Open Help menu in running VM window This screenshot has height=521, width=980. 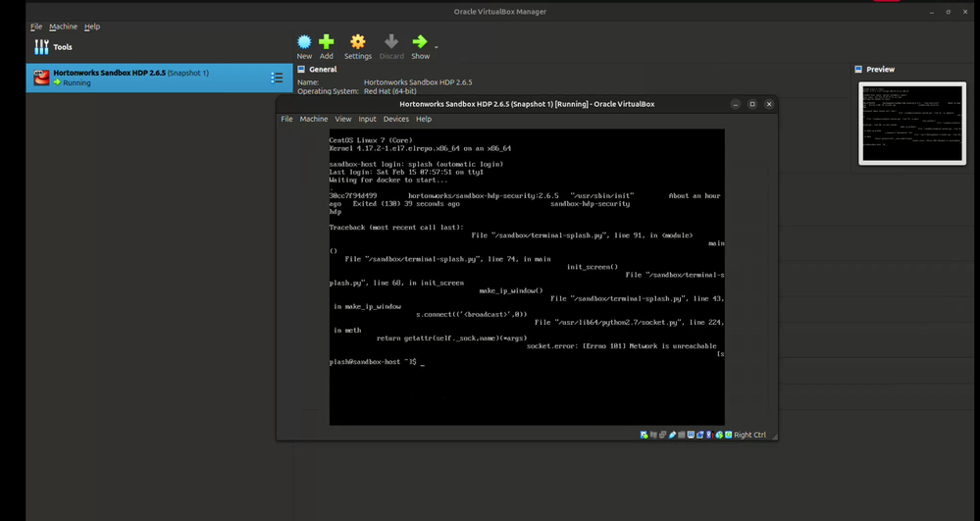point(424,119)
